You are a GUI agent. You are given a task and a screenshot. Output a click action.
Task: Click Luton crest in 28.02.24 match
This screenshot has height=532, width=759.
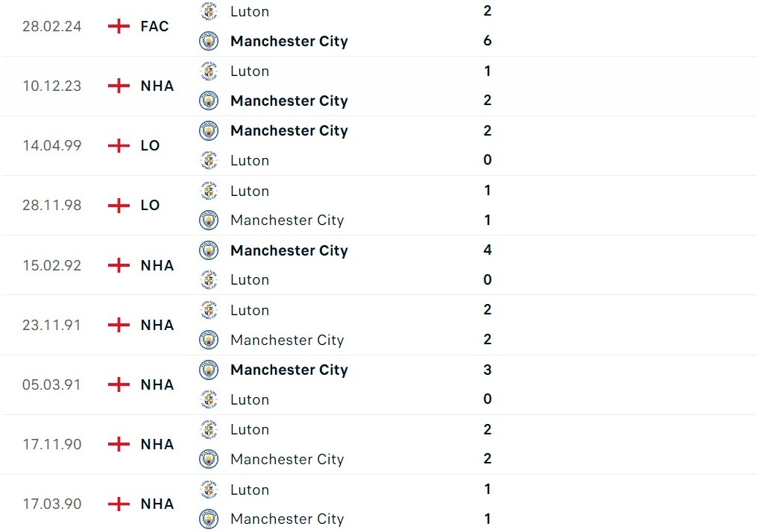209,11
